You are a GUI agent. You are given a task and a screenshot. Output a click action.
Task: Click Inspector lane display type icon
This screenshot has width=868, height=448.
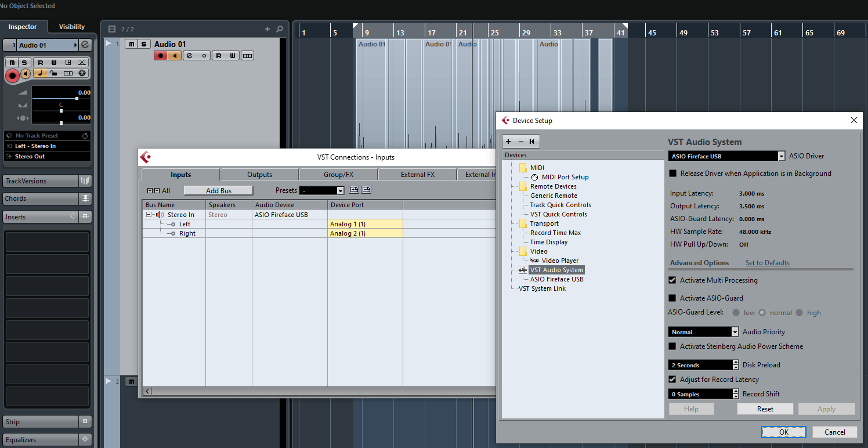[x=68, y=73]
